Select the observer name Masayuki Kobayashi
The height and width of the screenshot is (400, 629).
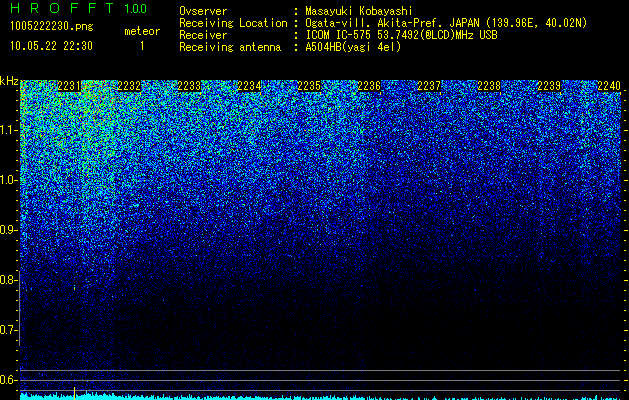pos(359,11)
